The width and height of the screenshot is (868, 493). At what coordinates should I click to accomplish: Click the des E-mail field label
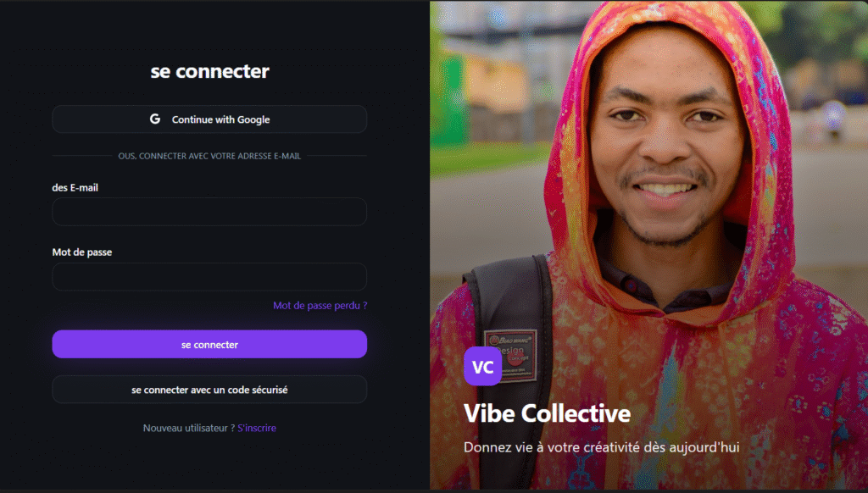75,187
